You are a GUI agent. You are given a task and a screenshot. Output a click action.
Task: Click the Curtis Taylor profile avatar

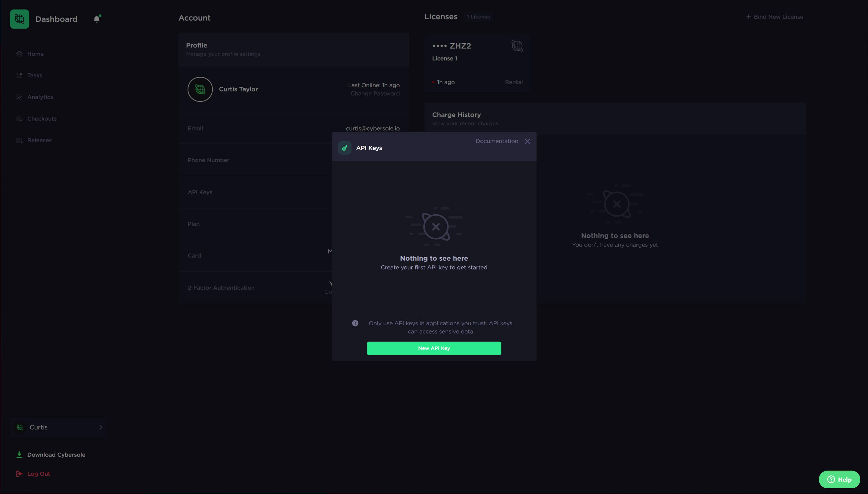(200, 89)
